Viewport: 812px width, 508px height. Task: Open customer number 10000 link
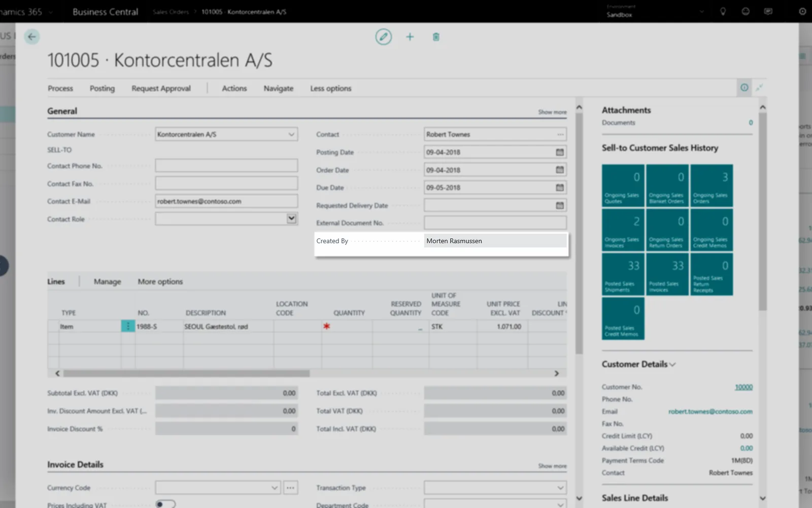(743, 387)
